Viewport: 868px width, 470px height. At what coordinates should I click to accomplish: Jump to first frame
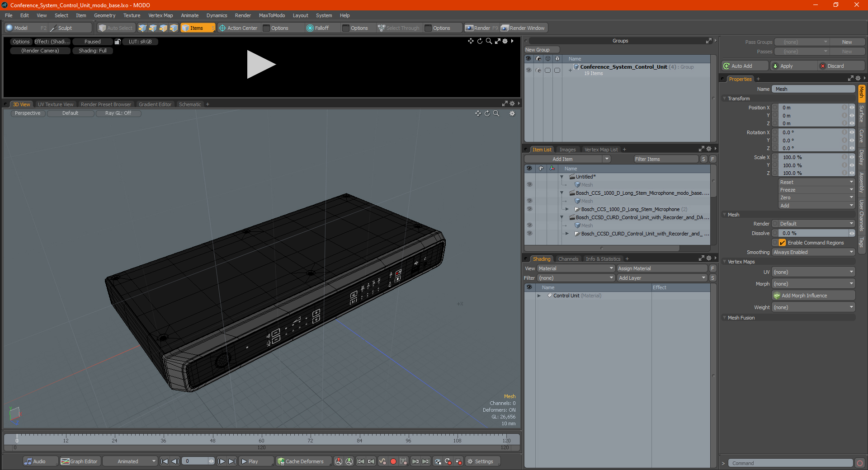click(164, 461)
